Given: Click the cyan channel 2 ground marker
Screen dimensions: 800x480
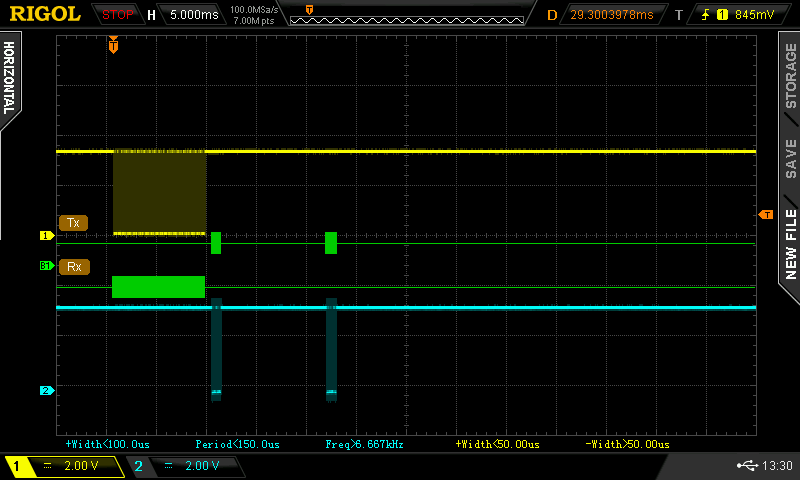Looking at the screenshot, I should click(47, 390).
